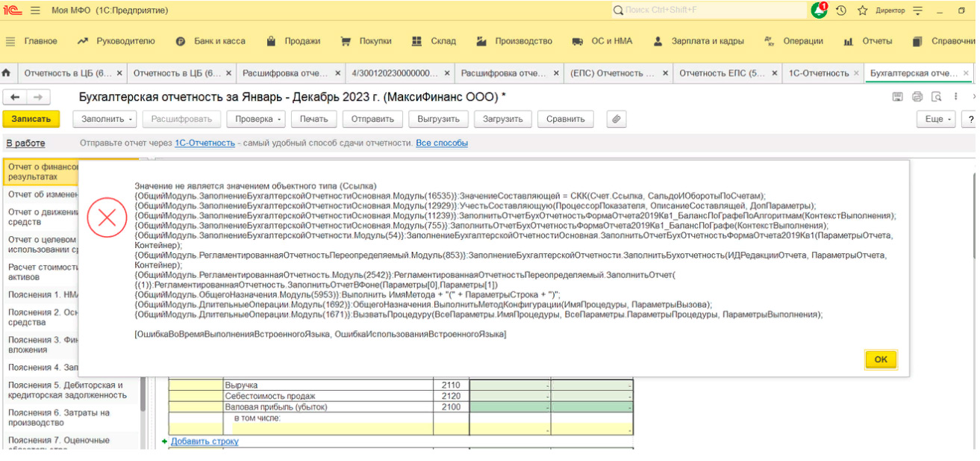Open the Зарплата и кадры section
This screenshot has height=461, width=980.
(x=699, y=41)
